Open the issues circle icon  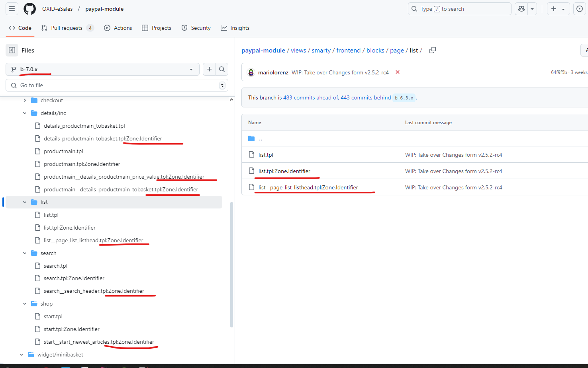pyautogui.click(x=580, y=9)
